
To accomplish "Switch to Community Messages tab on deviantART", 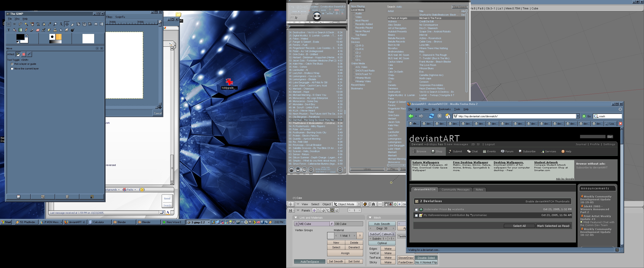I will coord(455,190).
